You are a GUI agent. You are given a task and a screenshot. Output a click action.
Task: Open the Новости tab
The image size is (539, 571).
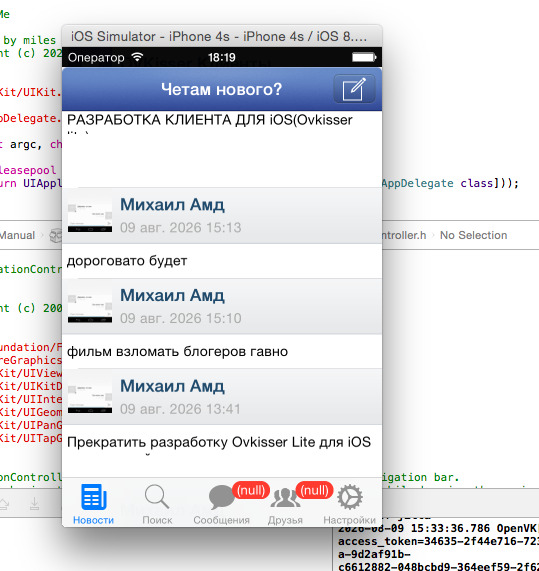94,504
